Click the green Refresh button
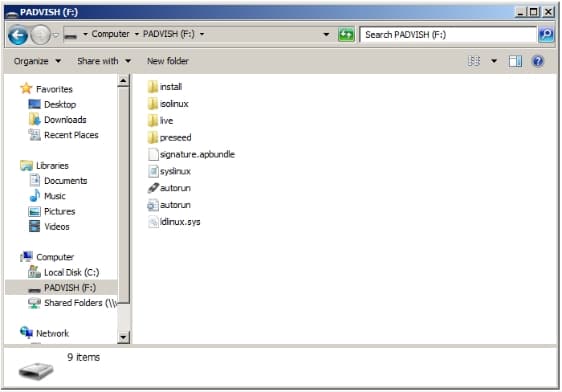The height and width of the screenshot is (392, 562). (346, 35)
